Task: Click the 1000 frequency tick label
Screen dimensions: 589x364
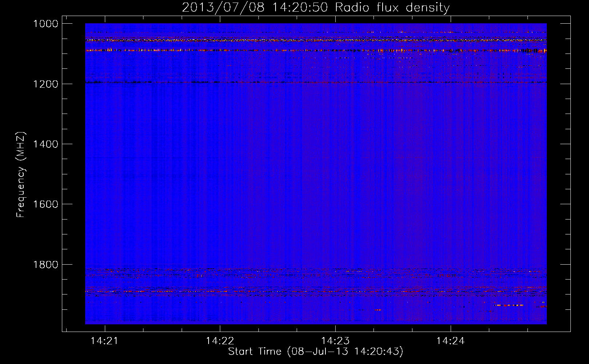Action: pos(46,24)
